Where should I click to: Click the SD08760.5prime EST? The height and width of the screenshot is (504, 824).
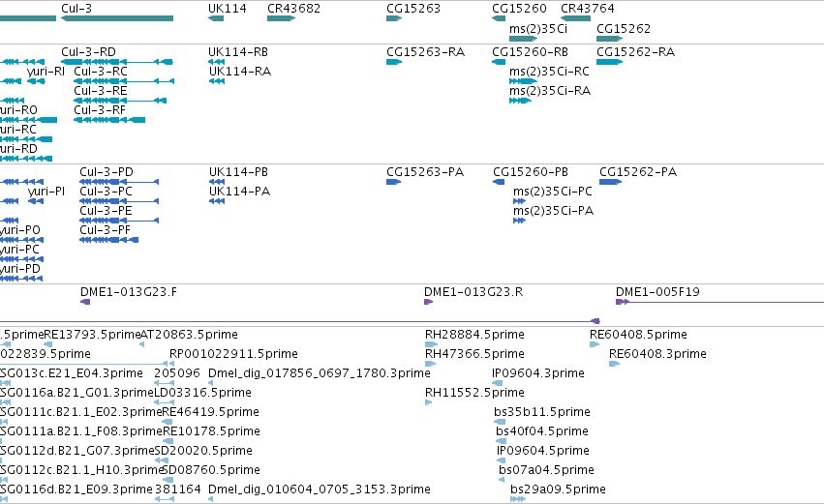tap(168, 481)
